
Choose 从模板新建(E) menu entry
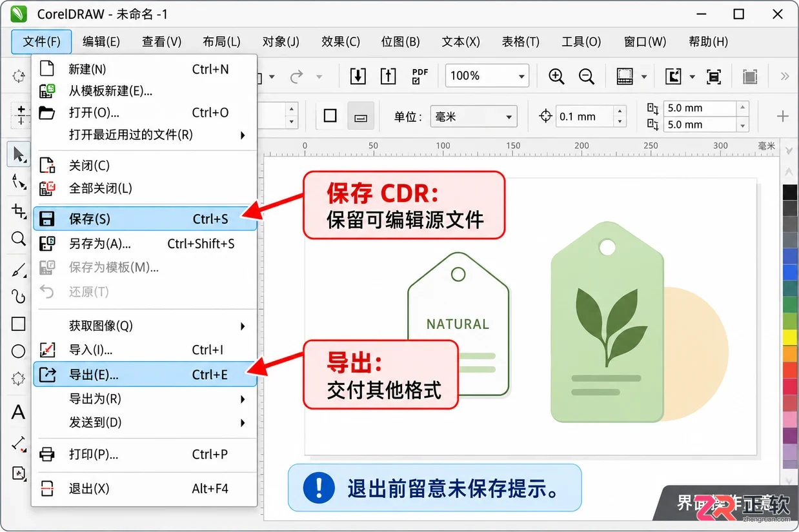(x=145, y=91)
